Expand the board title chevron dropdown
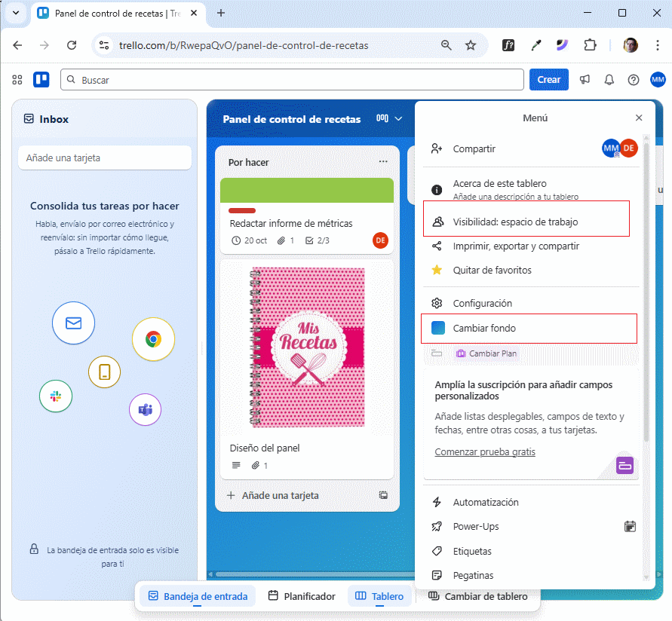672x621 pixels. pos(398,118)
